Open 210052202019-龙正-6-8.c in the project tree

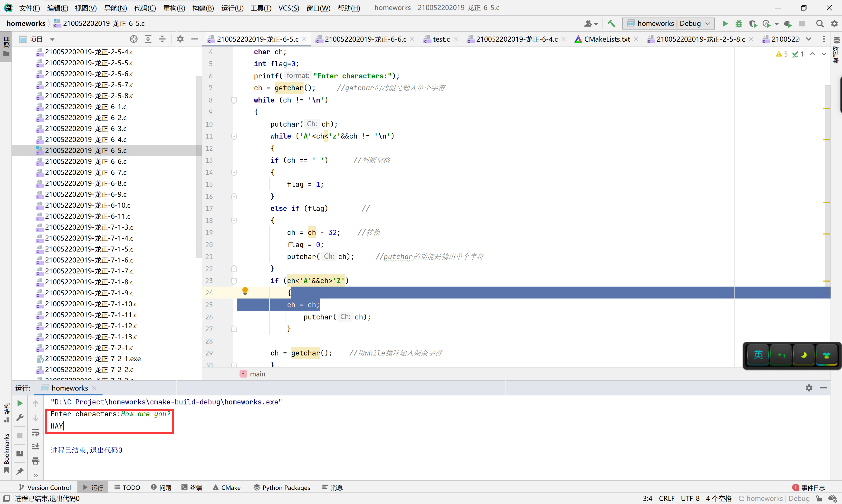click(86, 183)
